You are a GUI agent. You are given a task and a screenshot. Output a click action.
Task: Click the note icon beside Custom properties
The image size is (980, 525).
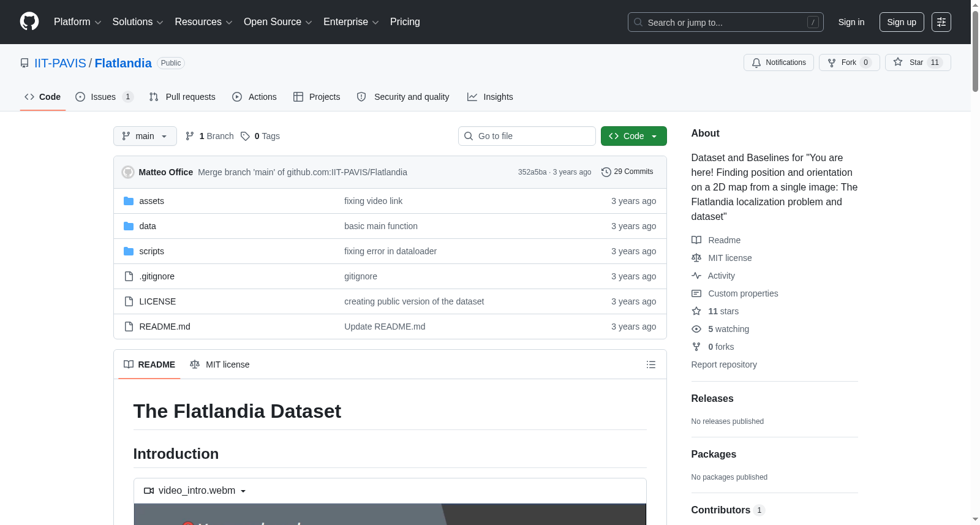696,293
